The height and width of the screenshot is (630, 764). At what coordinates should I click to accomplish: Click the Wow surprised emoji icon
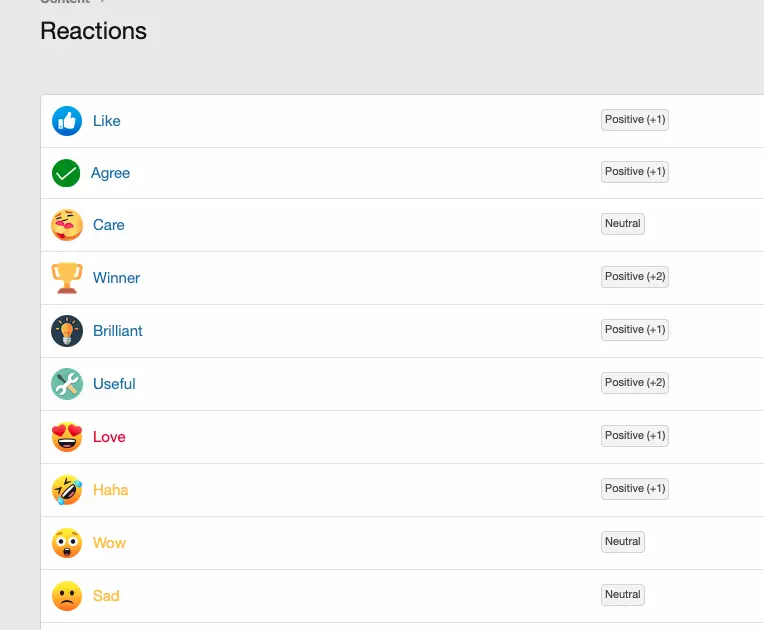pos(67,543)
